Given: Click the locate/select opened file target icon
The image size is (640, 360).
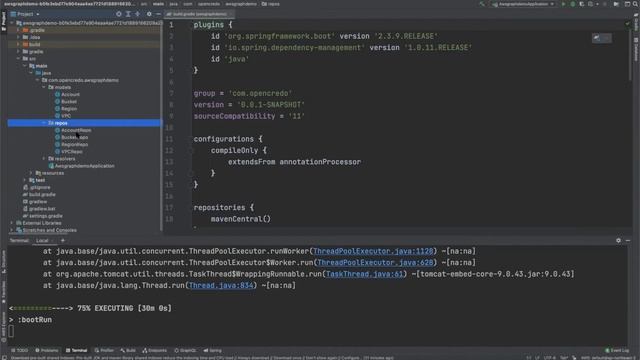Looking at the screenshot, I should 118,14.
